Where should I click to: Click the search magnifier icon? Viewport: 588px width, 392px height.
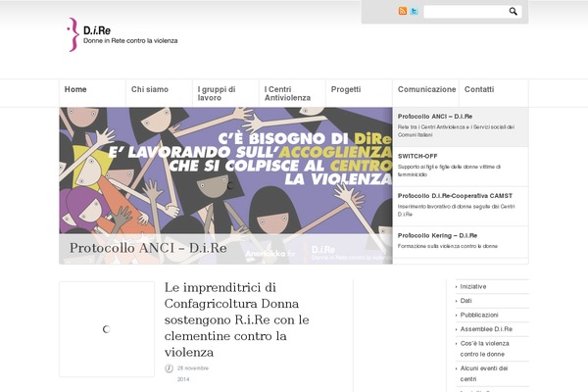click(513, 11)
